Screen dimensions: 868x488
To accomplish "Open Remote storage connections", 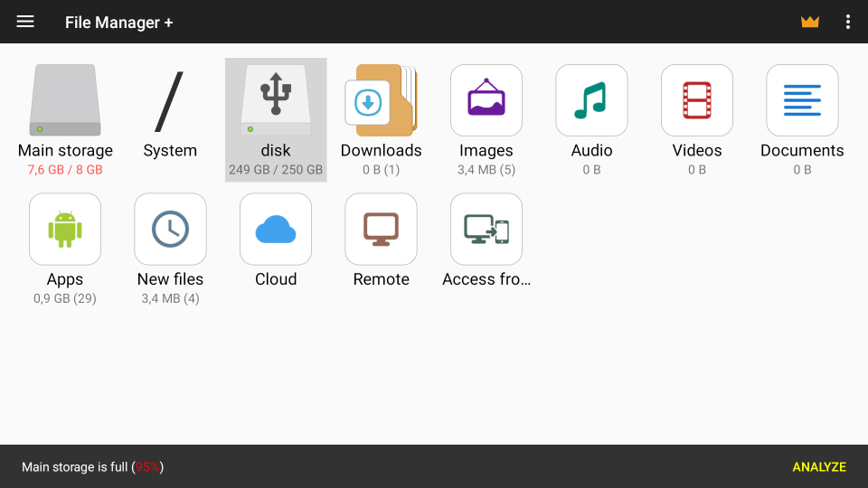I will [x=381, y=230].
